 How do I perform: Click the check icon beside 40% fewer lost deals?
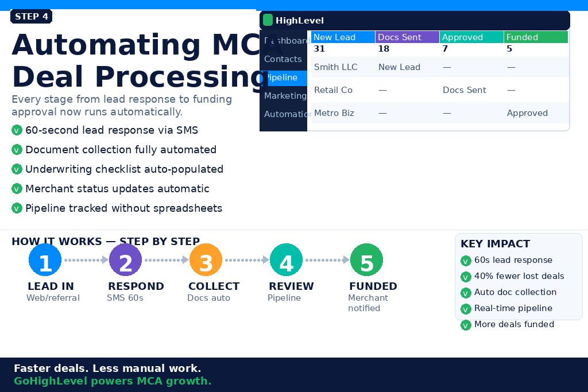tap(466, 277)
